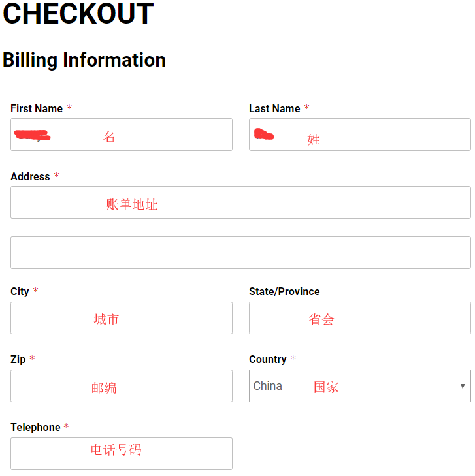Screen dimensions: 475x476
Task: Click the Last Name label text
Action: click(274, 108)
